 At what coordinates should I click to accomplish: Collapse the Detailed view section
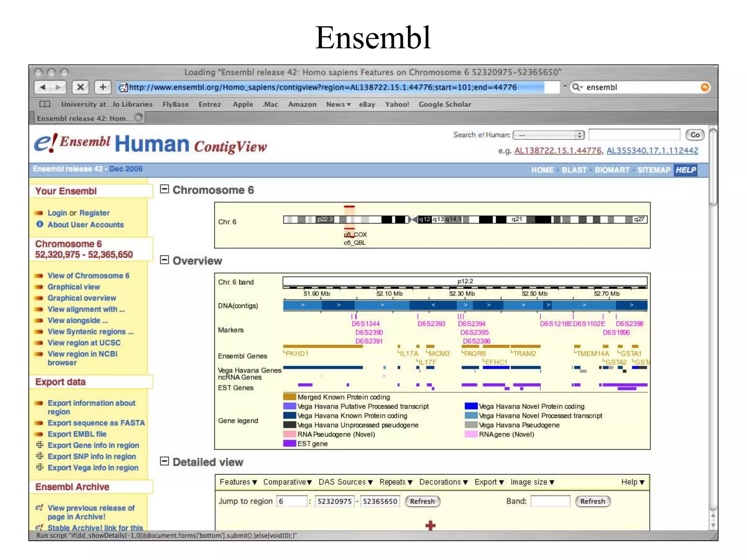point(165,461)
